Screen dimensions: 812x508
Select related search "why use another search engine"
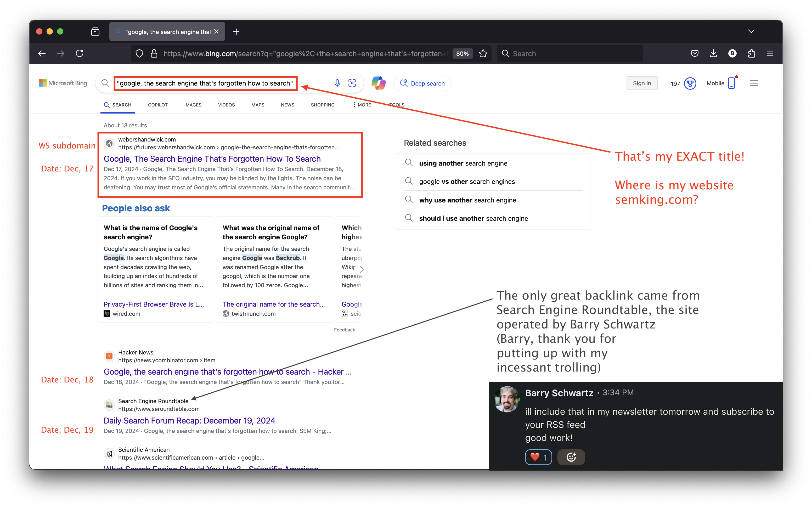[x=467, y=200]
